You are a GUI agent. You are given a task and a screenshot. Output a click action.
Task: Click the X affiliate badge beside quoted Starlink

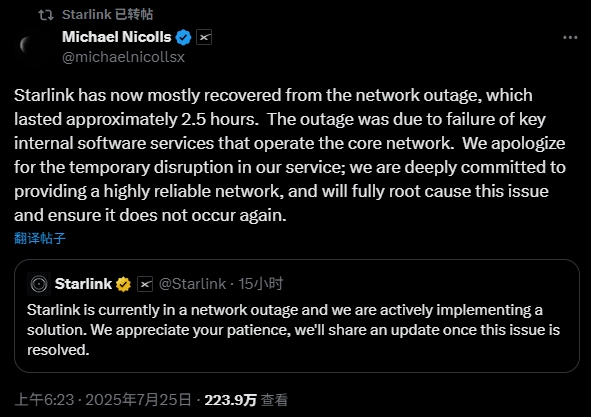(x=145, y=284)
